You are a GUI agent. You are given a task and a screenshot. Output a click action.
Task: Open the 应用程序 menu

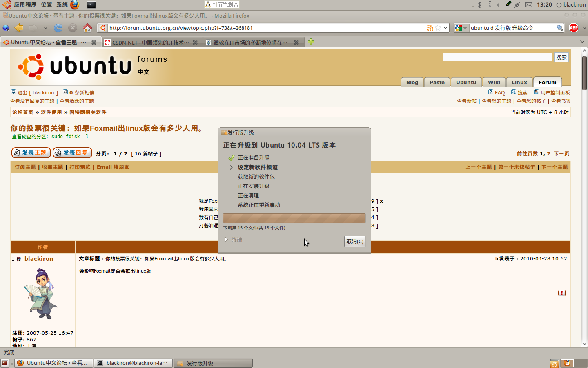[25, 4]
